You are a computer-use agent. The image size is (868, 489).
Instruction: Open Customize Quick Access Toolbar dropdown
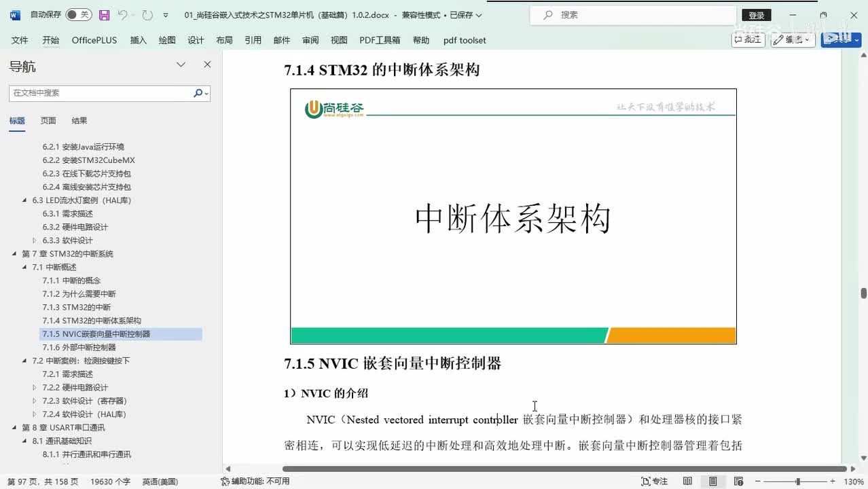tap(166, 15)
